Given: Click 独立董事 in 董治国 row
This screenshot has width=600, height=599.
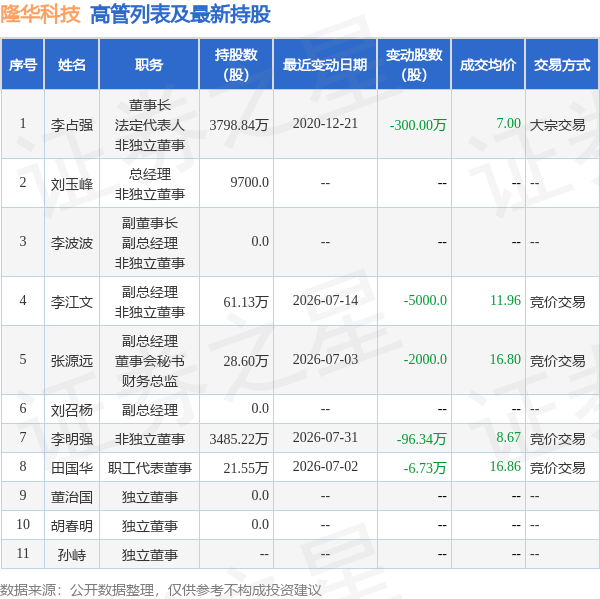Looking at the screenshot, I should pyautogui.click(x=150, y=497).
